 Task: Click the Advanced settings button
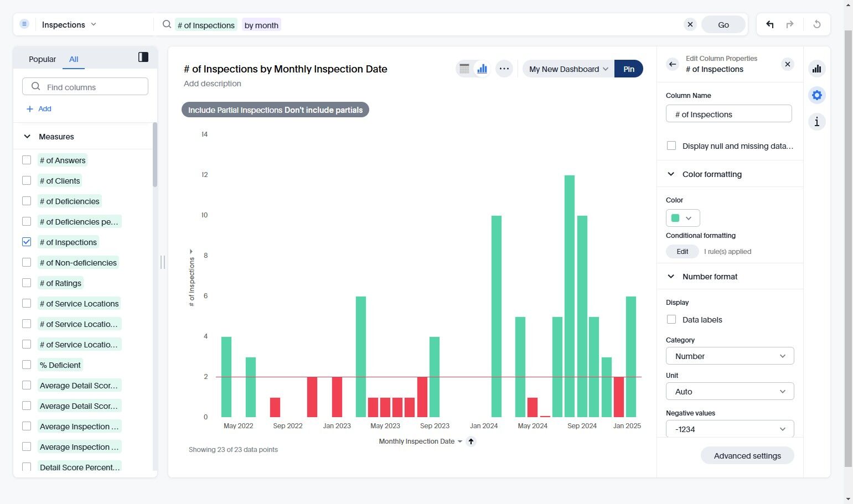(747, 456)
